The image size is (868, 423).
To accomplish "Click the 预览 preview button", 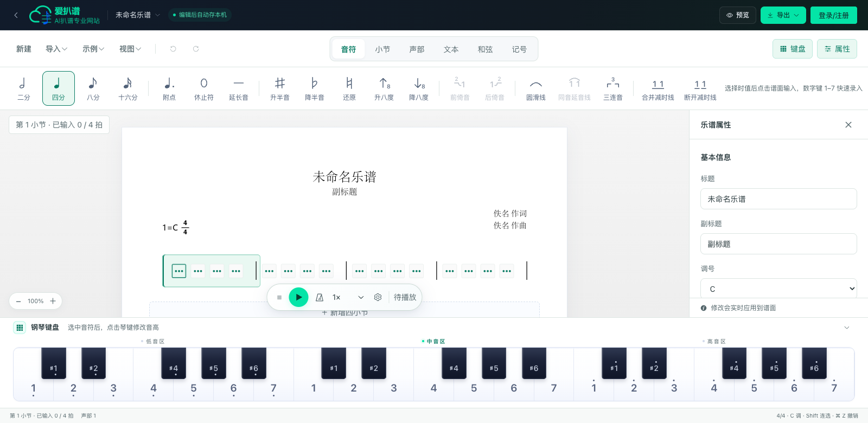I will pos(738,15).
